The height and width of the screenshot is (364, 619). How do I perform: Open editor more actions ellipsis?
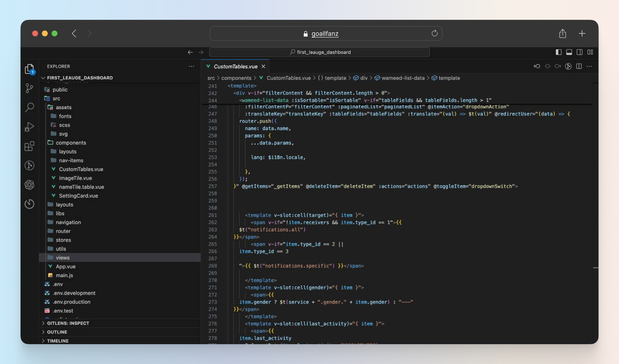589,66
